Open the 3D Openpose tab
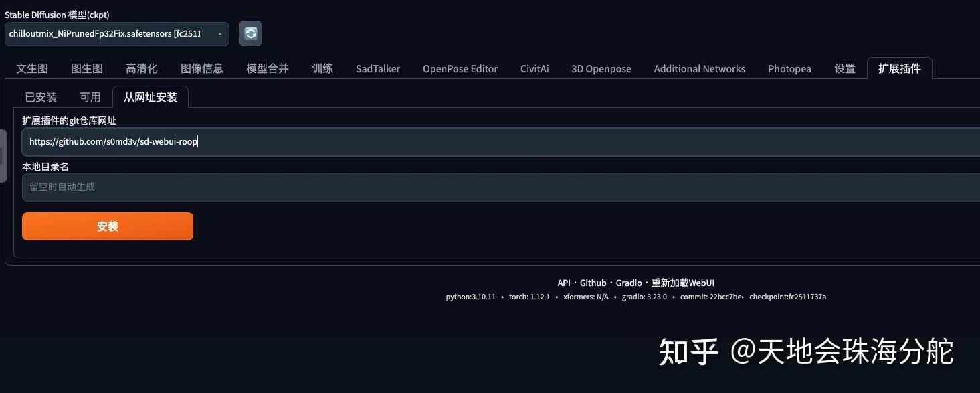This screenshot has height=393, width=980. [600, 68]
